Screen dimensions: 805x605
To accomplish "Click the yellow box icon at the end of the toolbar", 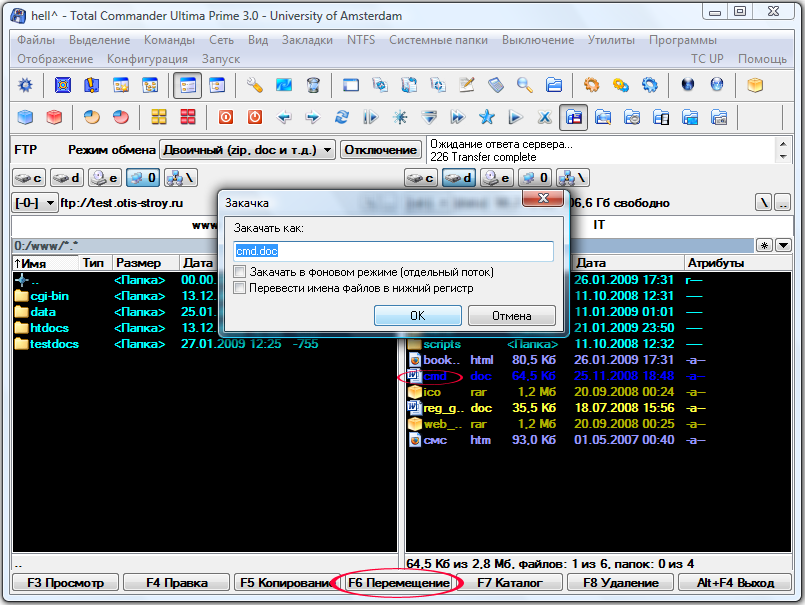I will point(755,85).
